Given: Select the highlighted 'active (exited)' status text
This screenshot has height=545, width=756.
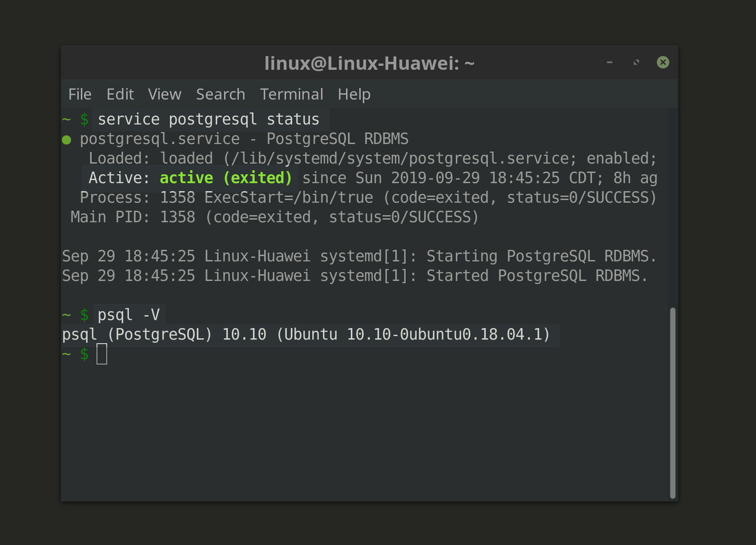Looking at the screenshot, I should pyautogui.click(x=225, y=177).
